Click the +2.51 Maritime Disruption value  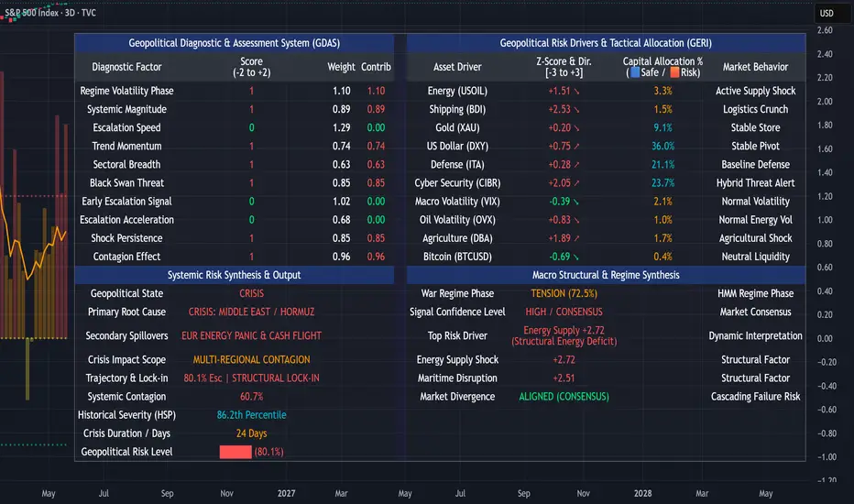(x=564, y=378)
